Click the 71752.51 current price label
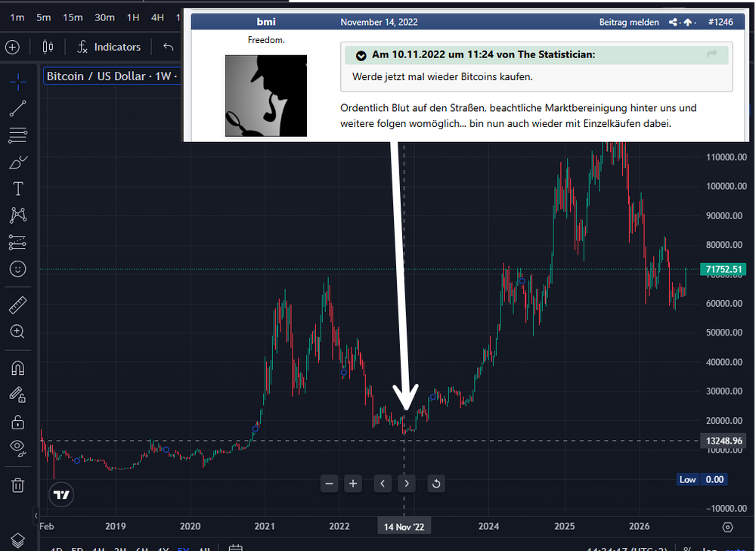This screenshot has width=756, height=551. pyautogui.click(x=723, y=269)
